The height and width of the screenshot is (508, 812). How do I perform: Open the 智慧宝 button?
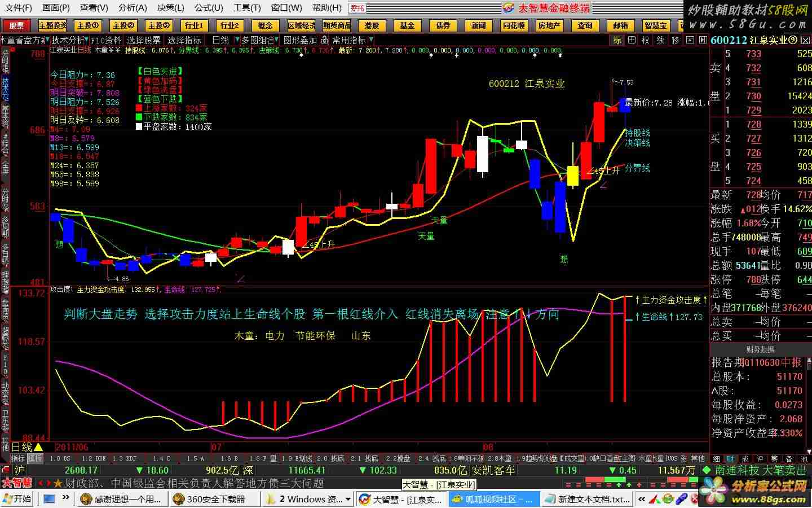pyautogui.click(x=656, y=25)
